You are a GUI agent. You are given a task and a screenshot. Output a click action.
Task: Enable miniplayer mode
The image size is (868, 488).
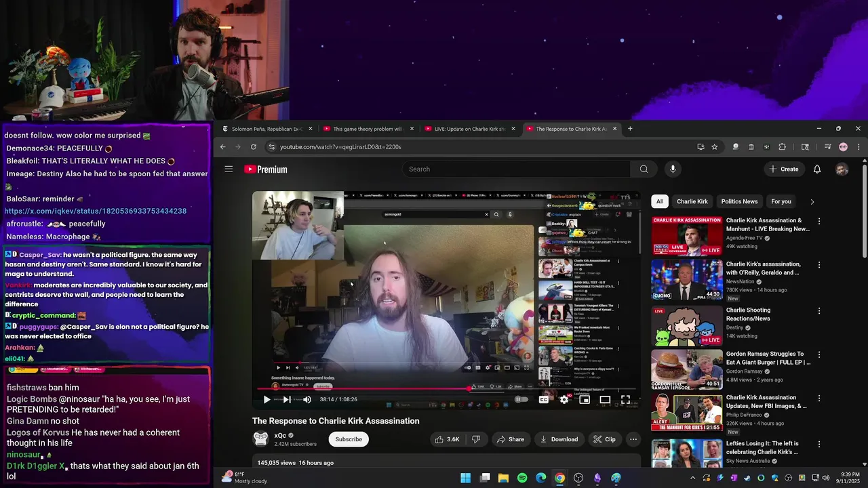[585, 400]
